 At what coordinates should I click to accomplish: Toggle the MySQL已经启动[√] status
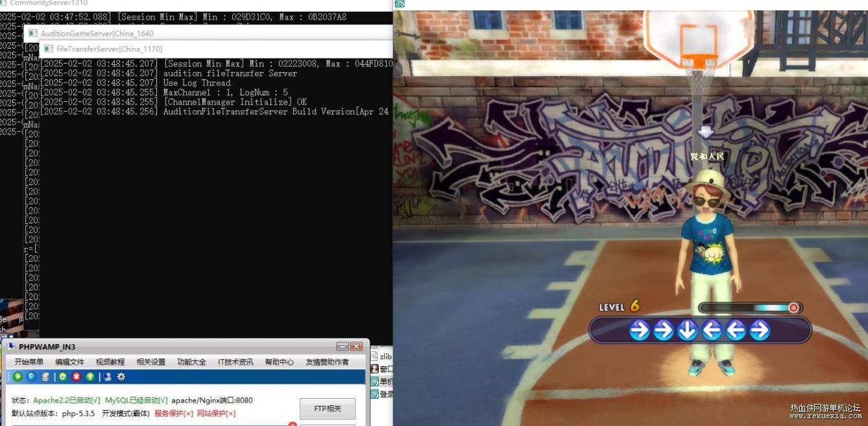pyautogui.click(x=136, y=401)
